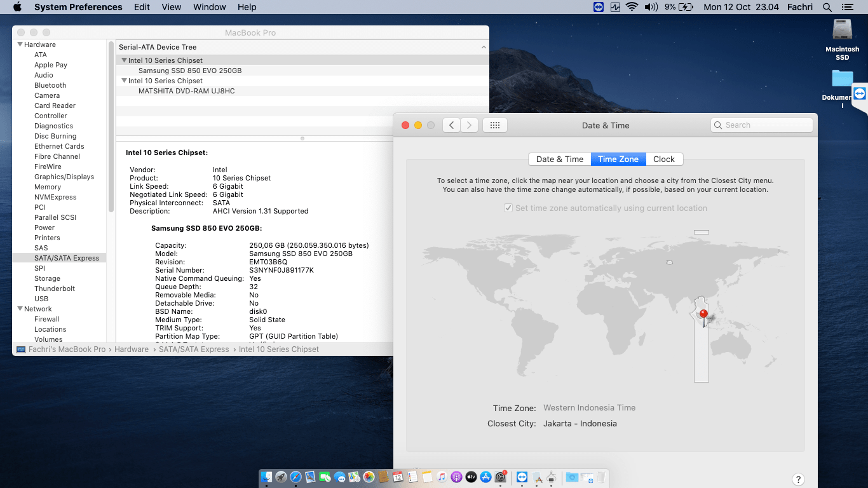Open TeamViewer from the Dock
The image size is (868, 488).
click(x=522, y=477)
